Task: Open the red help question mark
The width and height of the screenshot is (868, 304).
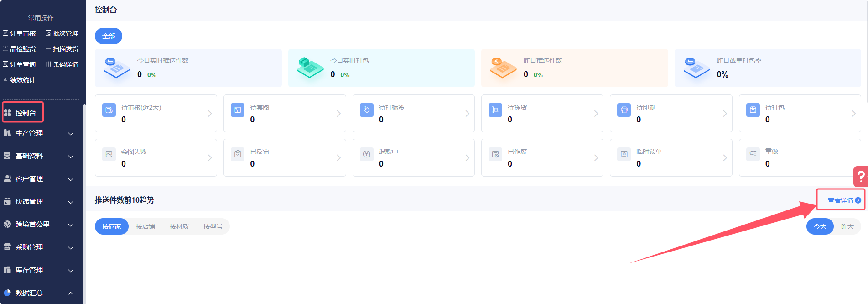Action: tap(861, 176)
